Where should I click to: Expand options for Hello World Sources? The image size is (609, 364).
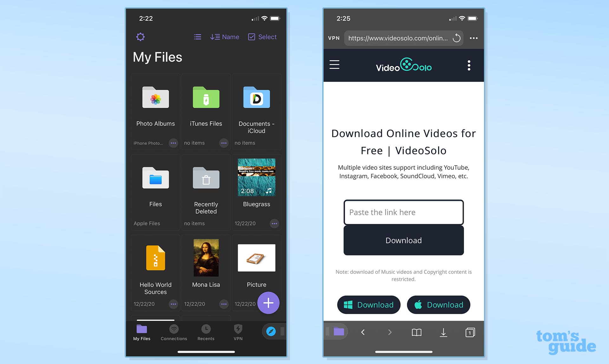coord(172,303)
